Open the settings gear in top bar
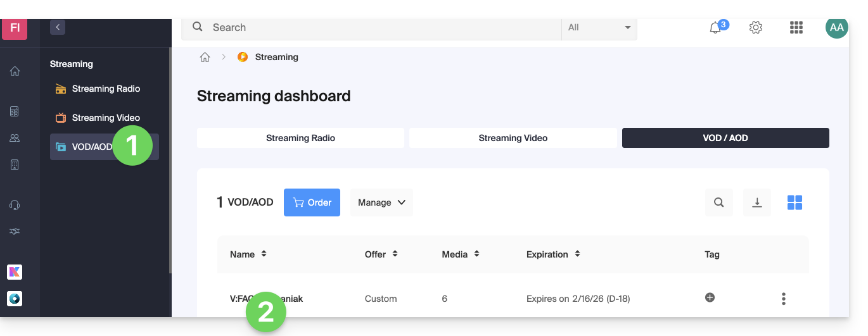 coord(755,28)
